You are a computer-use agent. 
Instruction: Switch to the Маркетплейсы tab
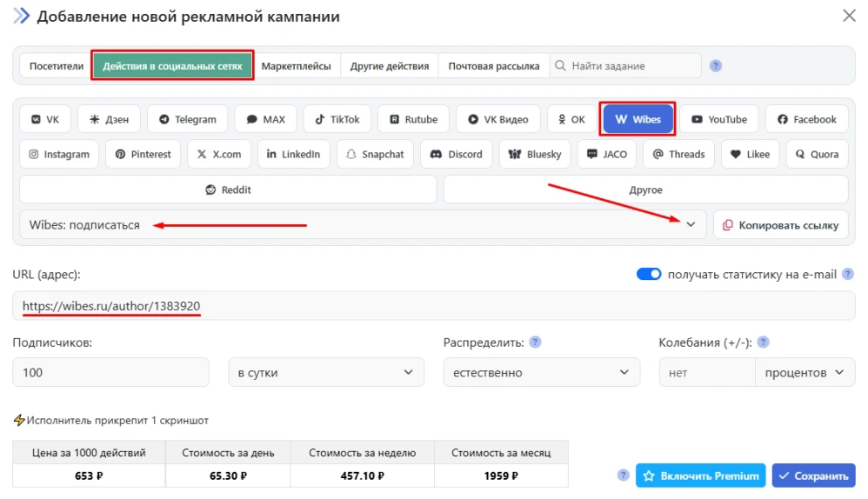tap(297, 66)
